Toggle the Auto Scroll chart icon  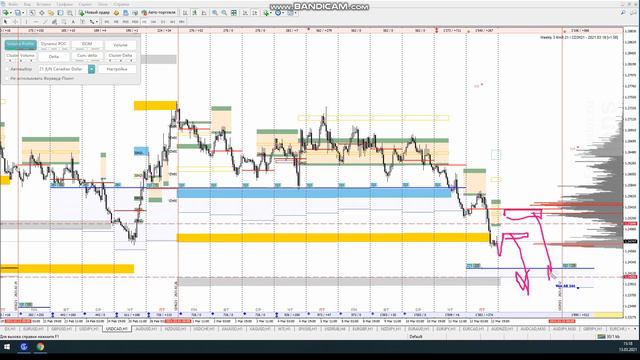coord(245,13)
